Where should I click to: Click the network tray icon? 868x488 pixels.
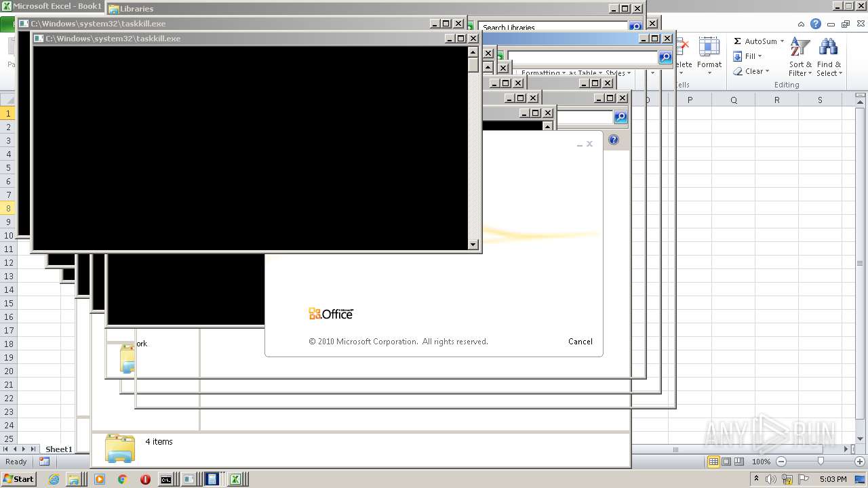tap(788, 479)
